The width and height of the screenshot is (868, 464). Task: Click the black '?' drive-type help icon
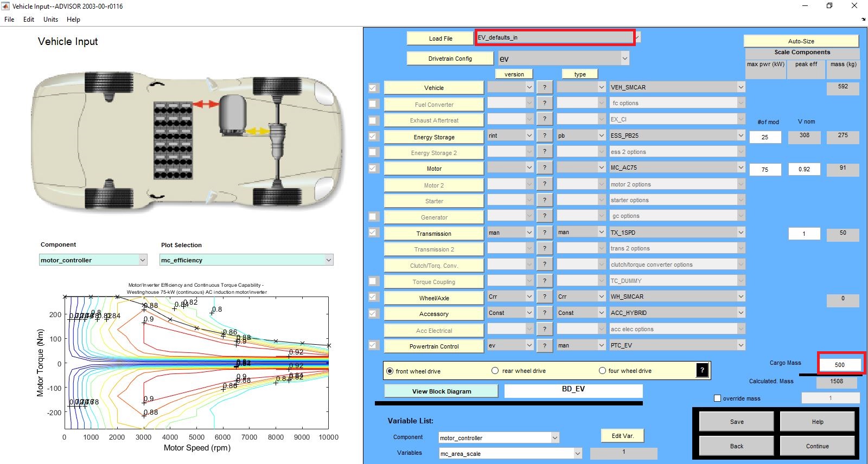[702, 370]
